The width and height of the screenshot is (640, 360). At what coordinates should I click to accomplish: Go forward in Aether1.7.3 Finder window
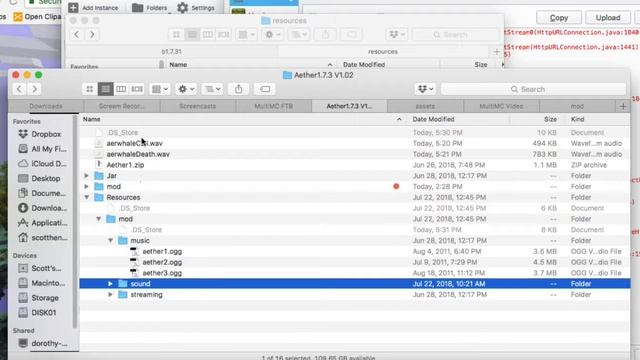(x=35, y=89)
